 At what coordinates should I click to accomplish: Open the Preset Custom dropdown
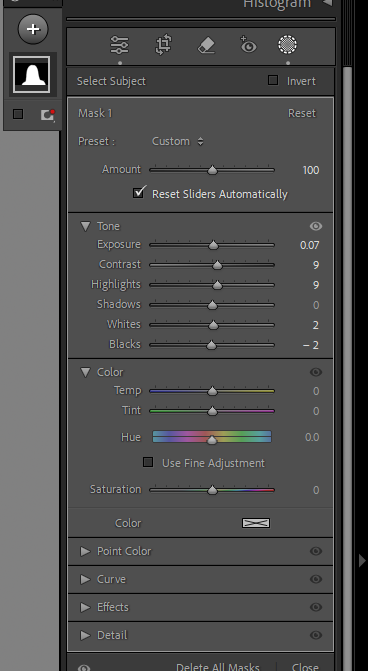coord(178,141)
